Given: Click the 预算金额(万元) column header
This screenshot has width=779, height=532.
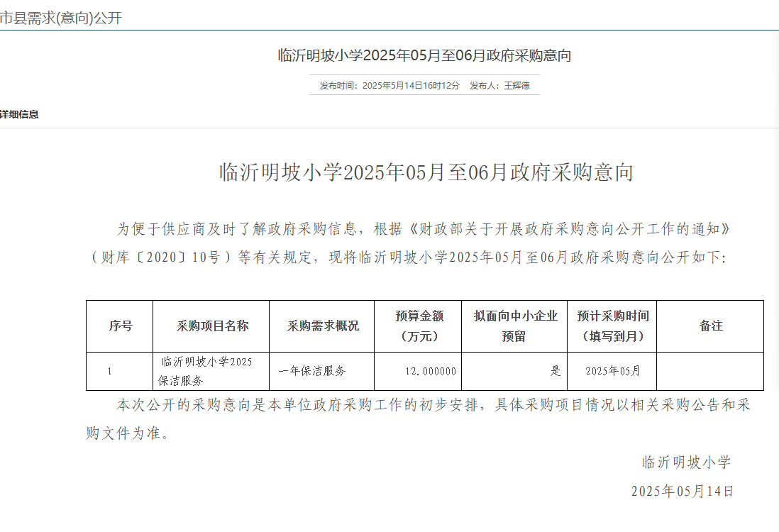Looking at the screenshot, I should tap(419, 326).
